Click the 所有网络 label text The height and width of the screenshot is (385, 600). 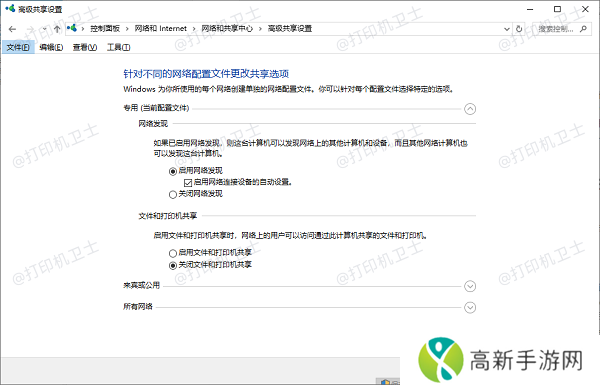tap(138, 307)
